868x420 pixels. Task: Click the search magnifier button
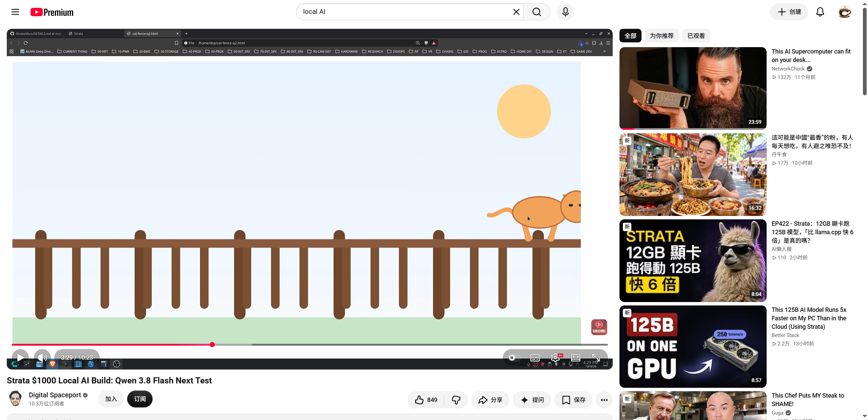coord(536,12)
